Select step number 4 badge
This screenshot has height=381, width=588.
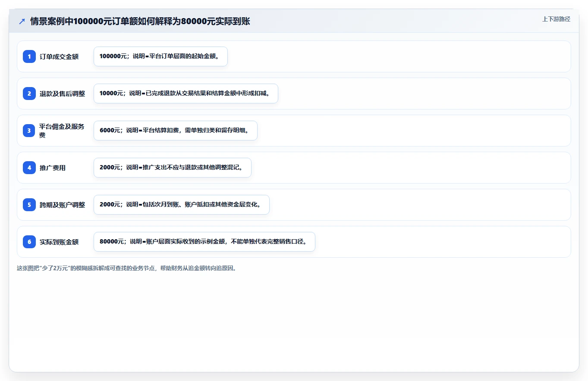29,168
